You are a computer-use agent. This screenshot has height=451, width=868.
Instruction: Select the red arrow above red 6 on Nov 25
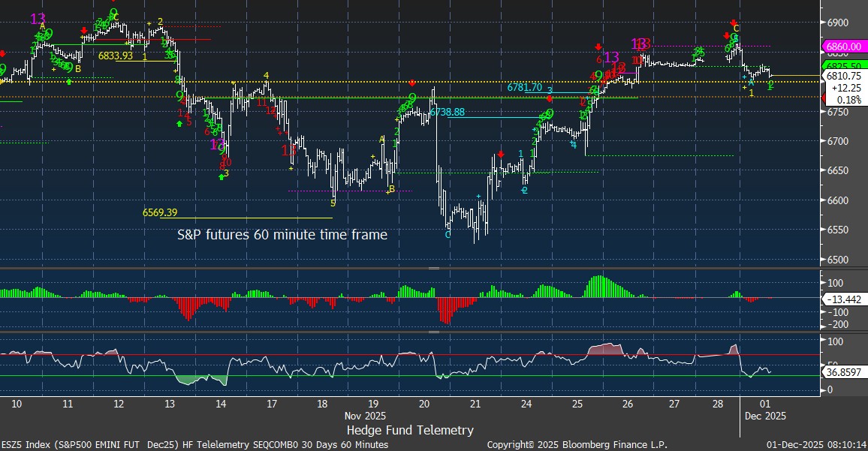tap(598, 47)
